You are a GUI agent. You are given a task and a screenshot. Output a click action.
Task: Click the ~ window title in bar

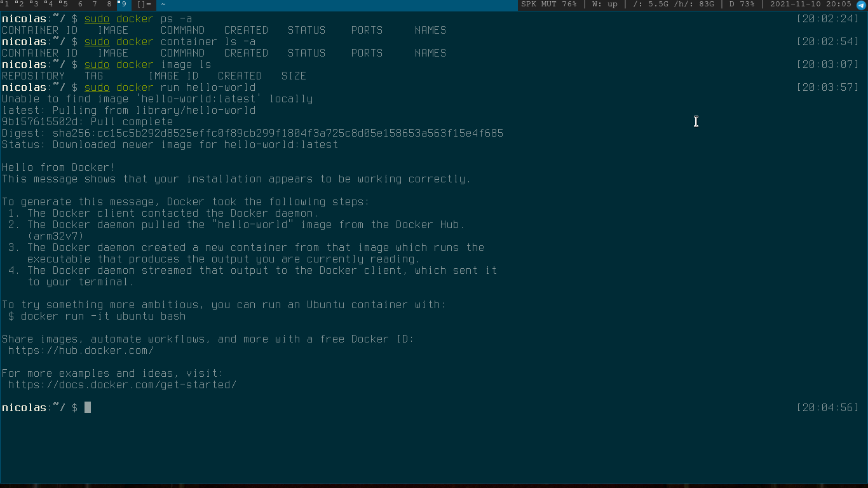click(163, 4)
